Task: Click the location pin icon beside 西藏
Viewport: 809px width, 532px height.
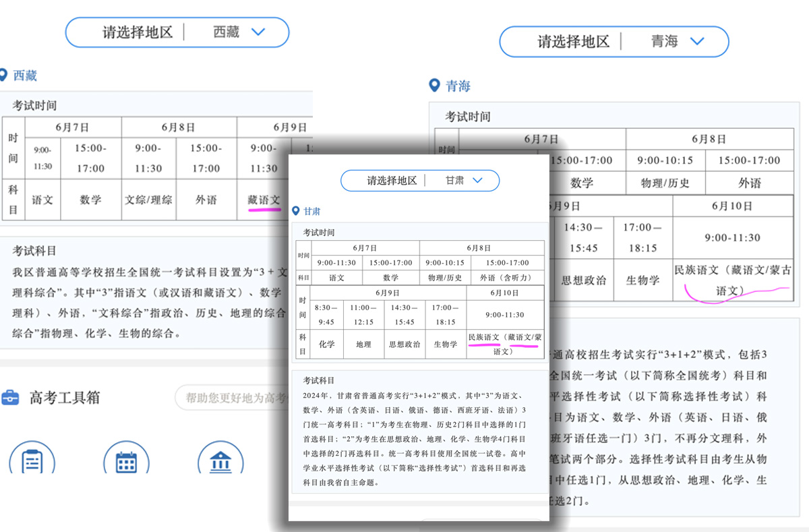Action: 3,75
